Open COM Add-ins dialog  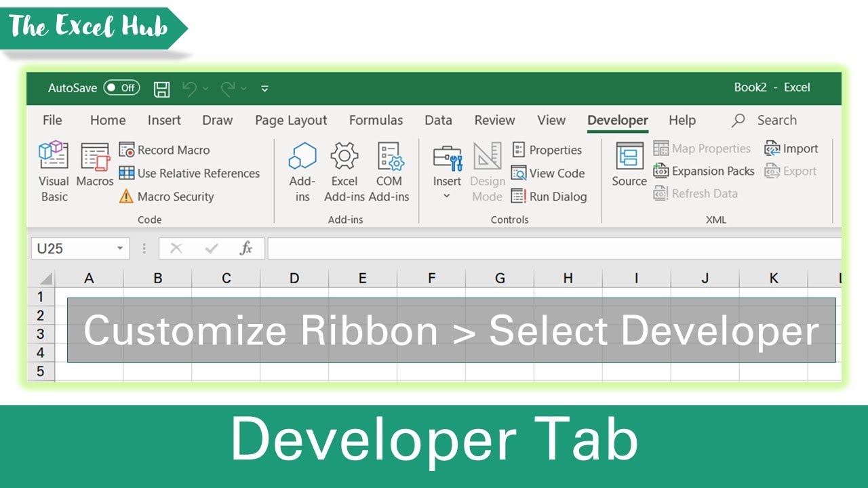(x=389, y=171)
